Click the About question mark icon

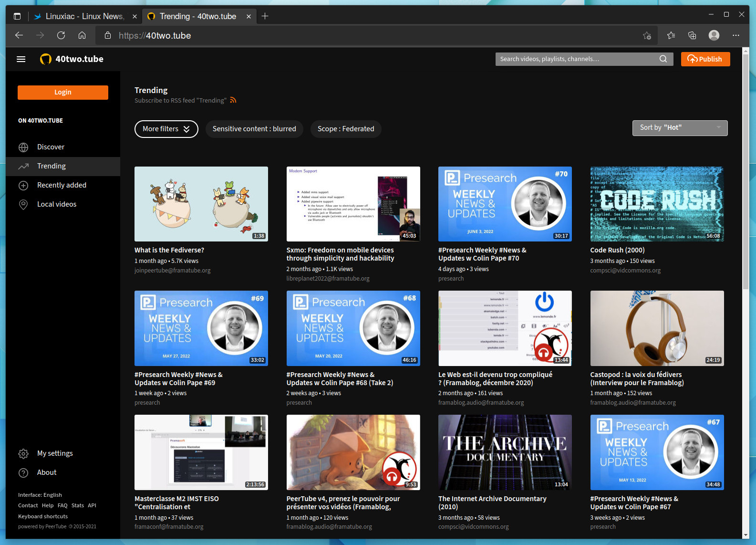[x=23, y=473]
